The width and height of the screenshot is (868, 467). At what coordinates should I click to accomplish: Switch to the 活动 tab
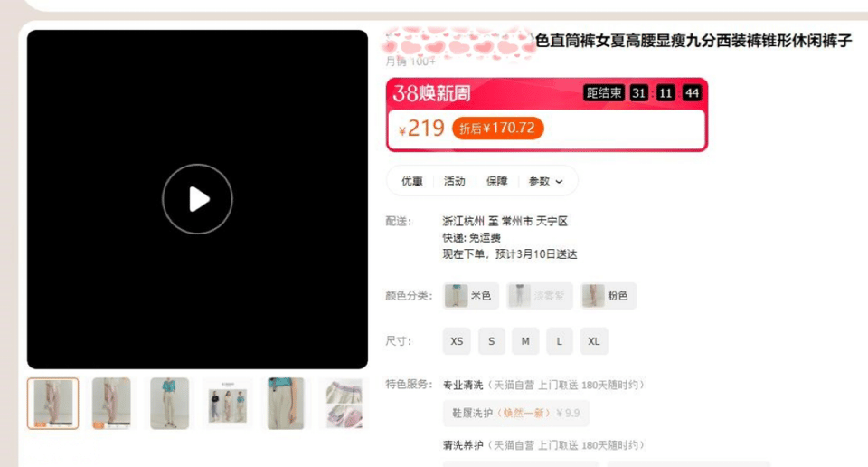[455, 181]
